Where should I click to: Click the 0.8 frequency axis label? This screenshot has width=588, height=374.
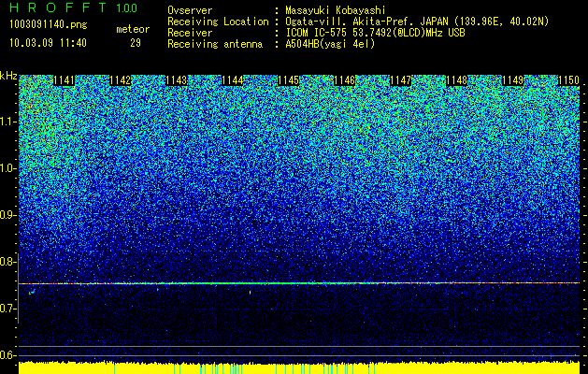(7, 262)
